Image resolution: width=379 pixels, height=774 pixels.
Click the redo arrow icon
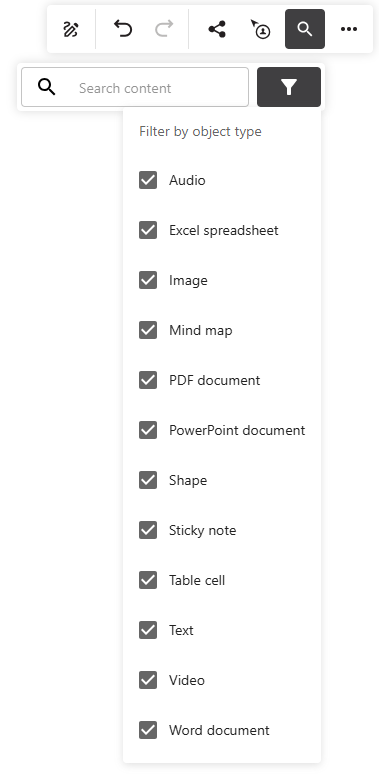pyautogui.click(x=164, y=29)
